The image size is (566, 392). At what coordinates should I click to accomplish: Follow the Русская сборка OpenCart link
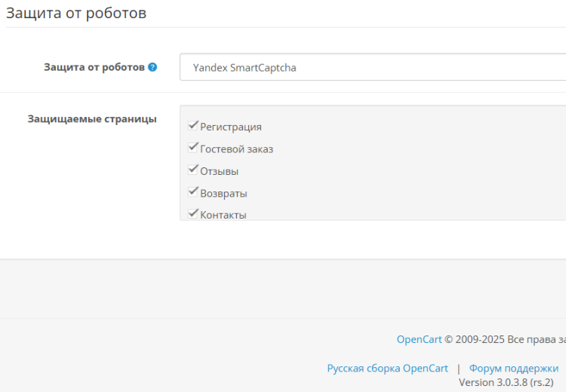(387, 368)
